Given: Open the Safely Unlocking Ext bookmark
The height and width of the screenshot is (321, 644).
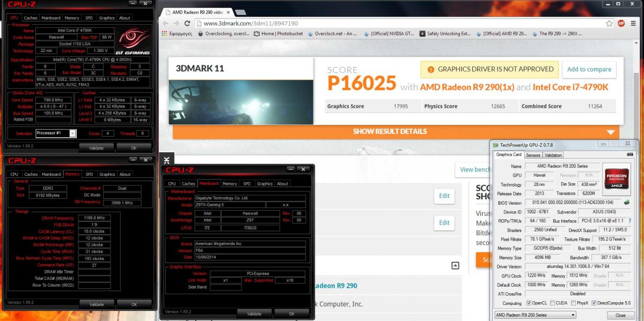Looking at the screenshot, I should (444, 33).
